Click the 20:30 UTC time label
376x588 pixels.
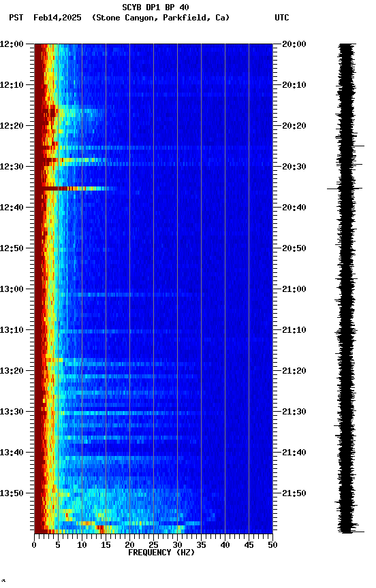[294, 167]
